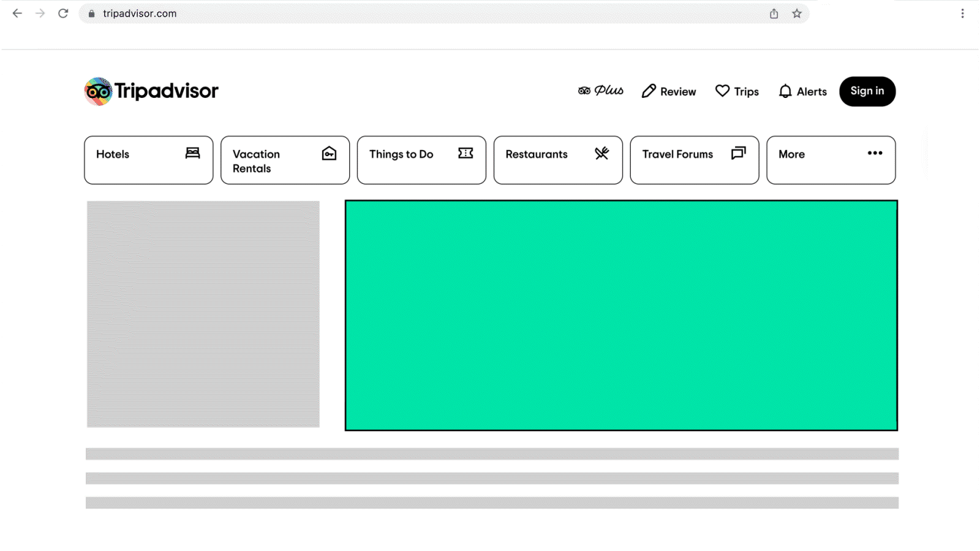Click the striped placeholder image on left
This screenshot has width=980, height=551.
[203, 314]
